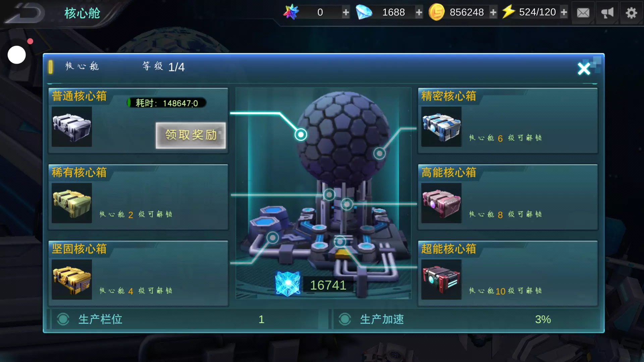Image resolution: width=644 pixels, height=362 pixels.
Task: Click 领取奖励 claim reward button
Action: pyautogui.click(x=191, y=135)
